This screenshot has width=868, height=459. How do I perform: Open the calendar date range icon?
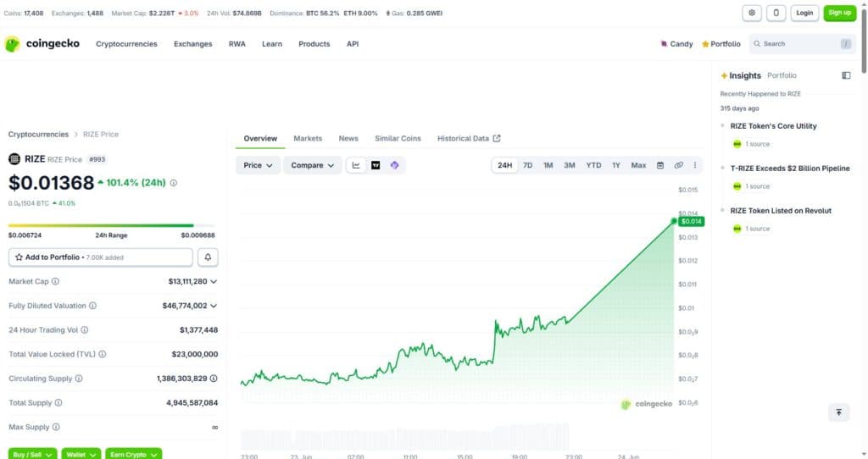click(x=659, y=165)
